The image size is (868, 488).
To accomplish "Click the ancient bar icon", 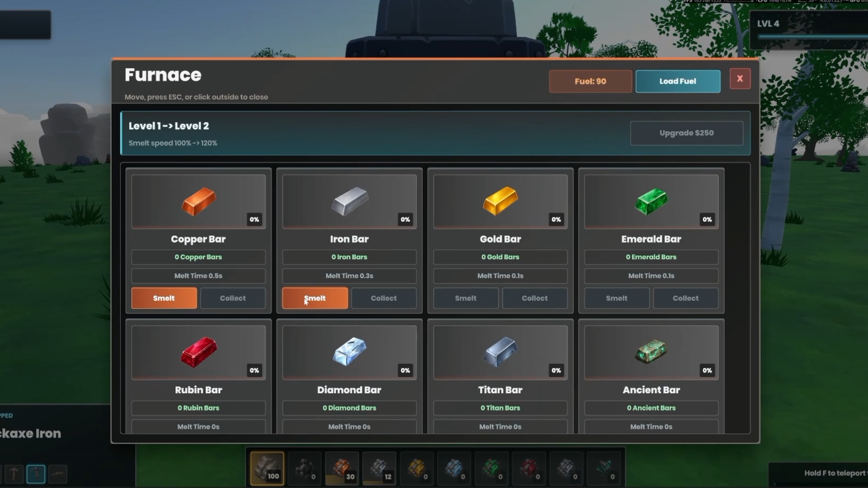I will click(x=651, y=352).
